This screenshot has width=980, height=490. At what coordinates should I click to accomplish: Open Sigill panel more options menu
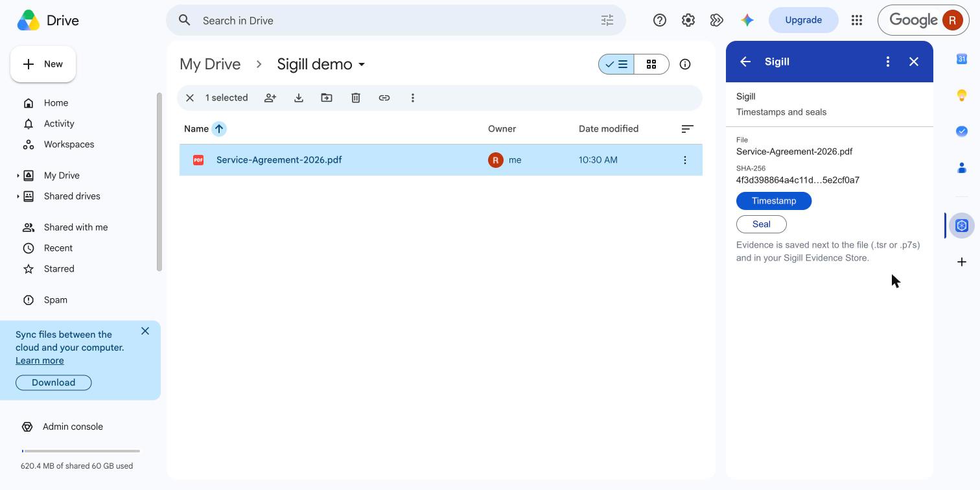[x=888, y=62]
